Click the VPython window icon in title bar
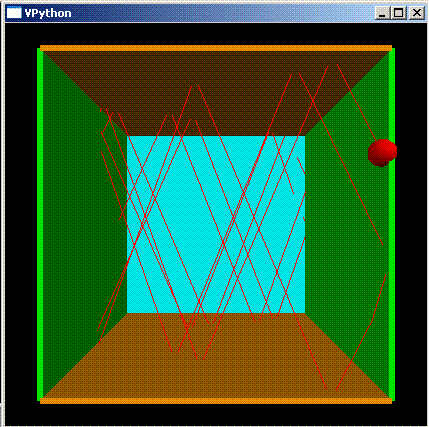 click(x=14, y=13)
